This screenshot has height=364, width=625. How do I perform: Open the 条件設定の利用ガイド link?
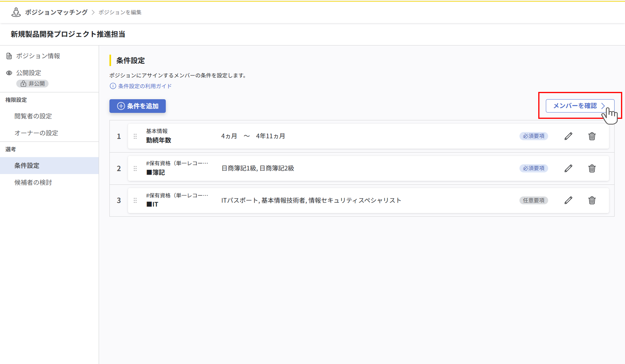click(145, 86)
